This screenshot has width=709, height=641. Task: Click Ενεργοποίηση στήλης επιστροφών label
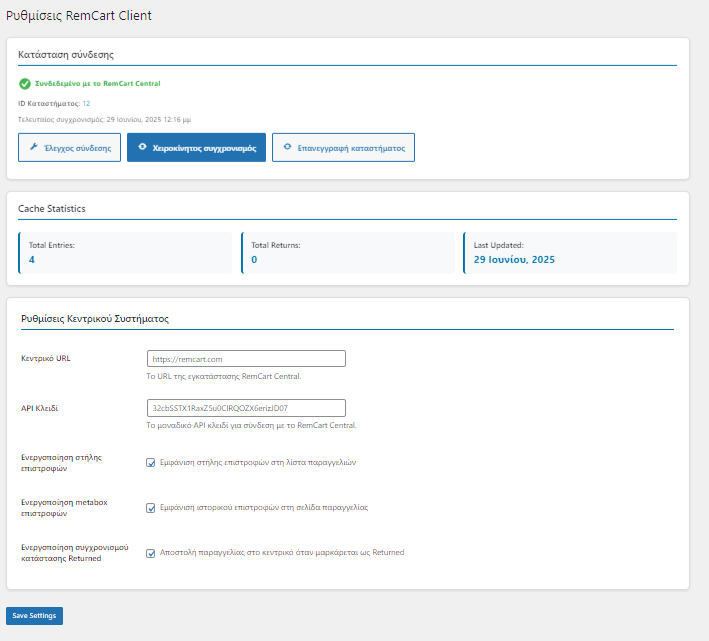61,463
